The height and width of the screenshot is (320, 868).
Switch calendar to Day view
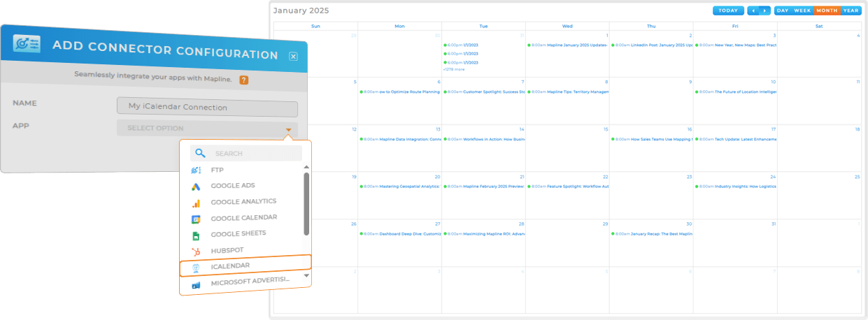783,10
